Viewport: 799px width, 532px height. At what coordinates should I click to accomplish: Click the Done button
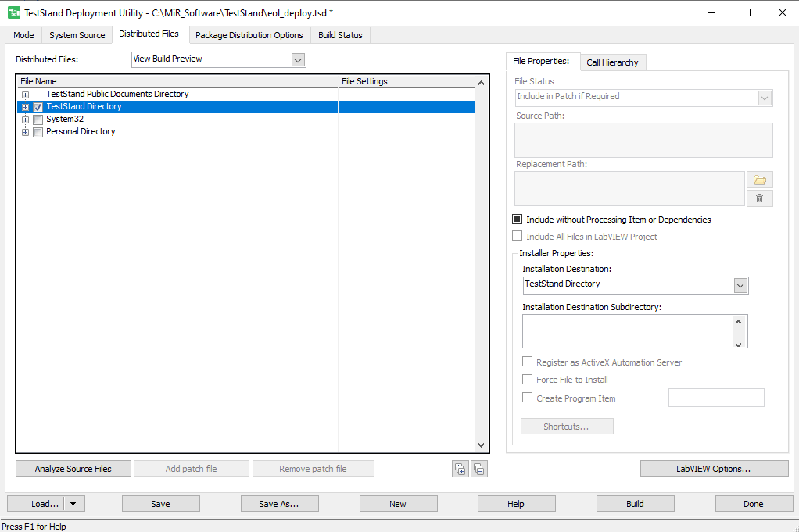point(754,504)
